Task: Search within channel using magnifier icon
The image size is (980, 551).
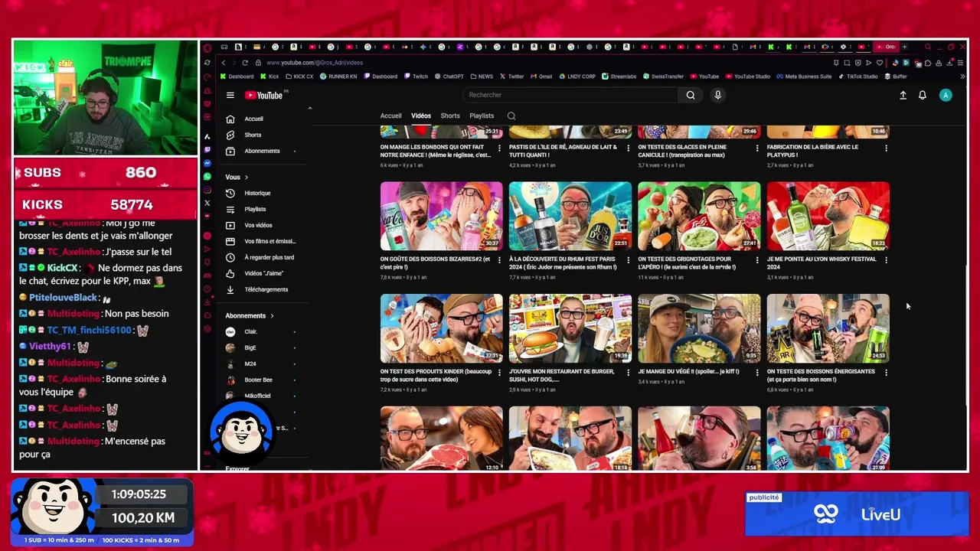Action: pos(511,116)
